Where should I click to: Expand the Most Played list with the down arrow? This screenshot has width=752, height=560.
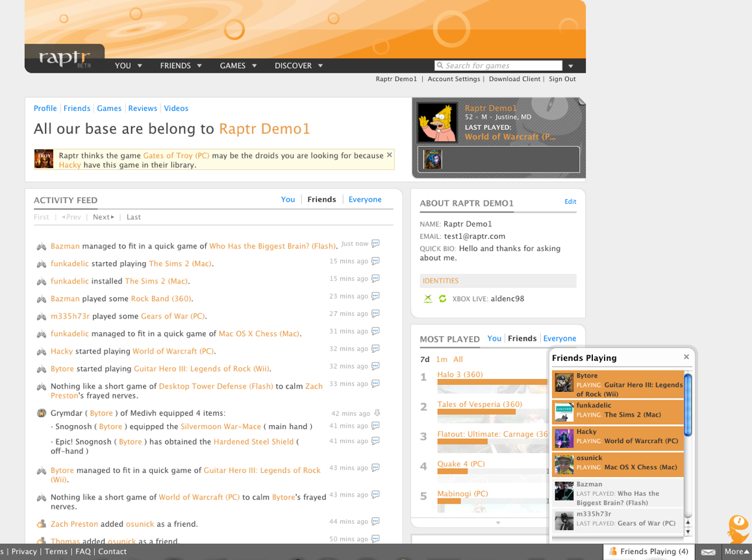point(498,522)
